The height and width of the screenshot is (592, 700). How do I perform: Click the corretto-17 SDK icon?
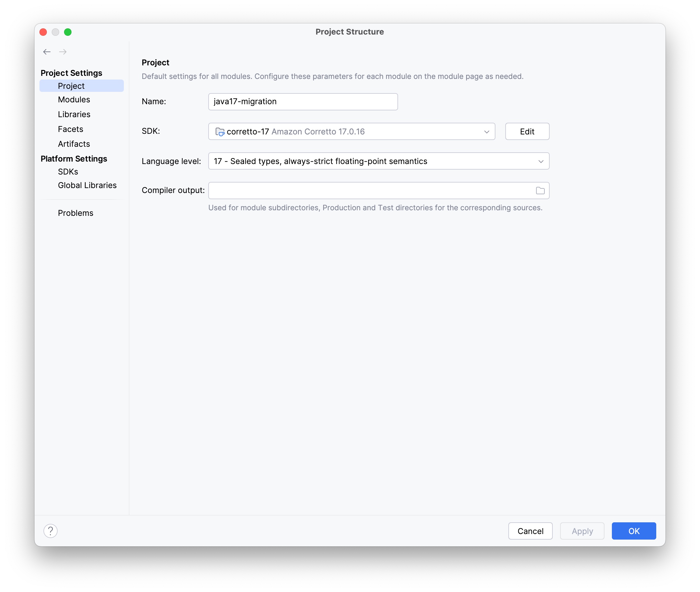[220, 132]
